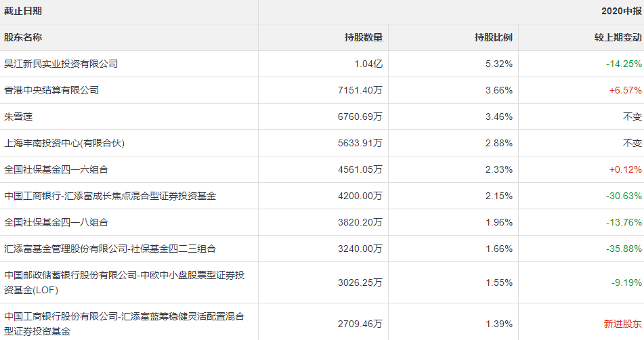Click the 3.66% holding ratio

point(499,90)
